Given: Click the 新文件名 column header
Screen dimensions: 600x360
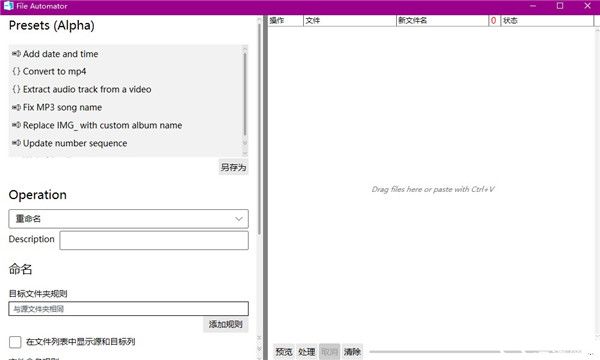Looking at the screenshot, I should click(x=442, y=21).
